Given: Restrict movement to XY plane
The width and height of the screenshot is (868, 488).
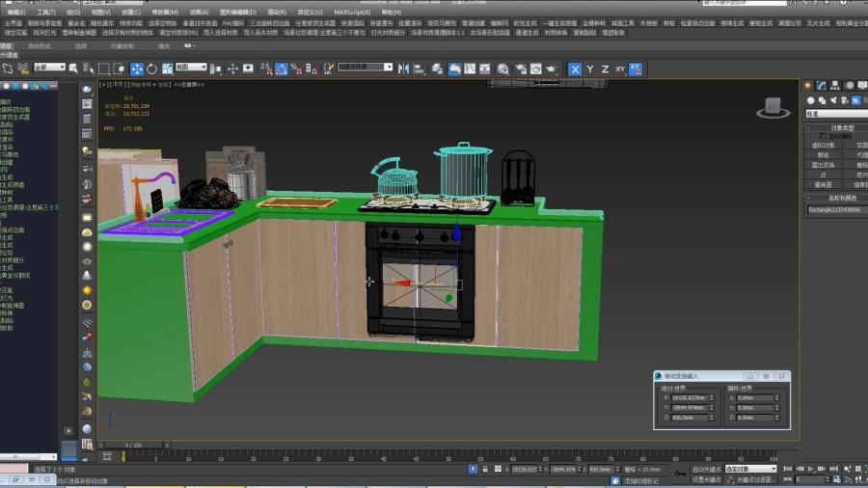Looking at the screenshot, I should coord(620,69).
